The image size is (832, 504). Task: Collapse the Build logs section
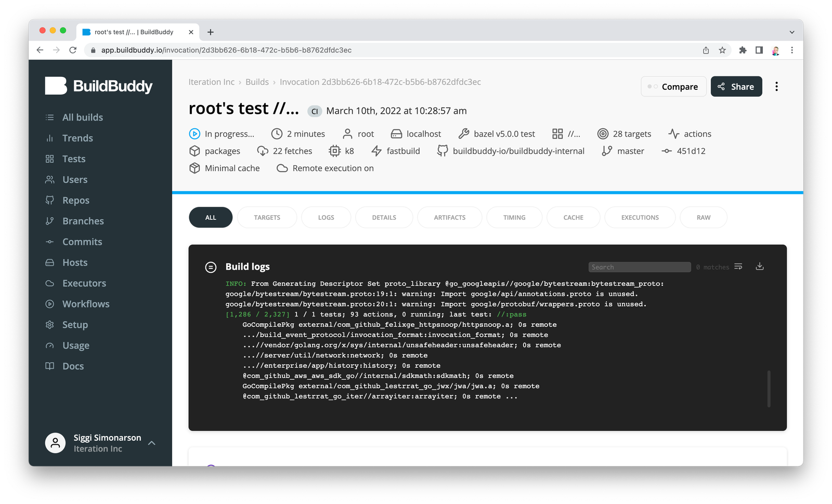pos(211,267)
